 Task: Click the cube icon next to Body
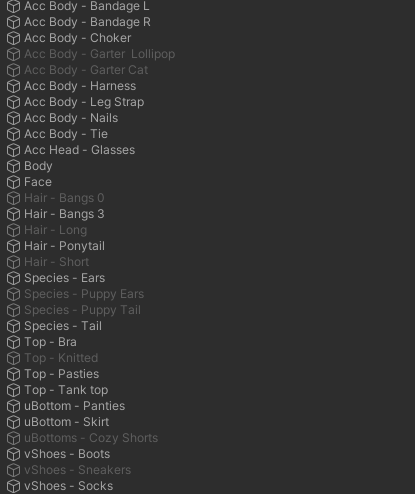(13, 166)
